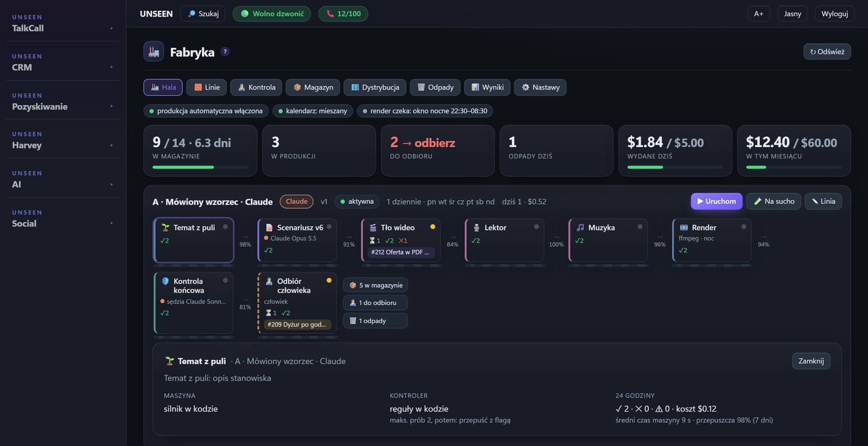This screenshot has width=868, height=446.
Task: Click the microphone icon on Lektor card
Action: tap(476, 227)
